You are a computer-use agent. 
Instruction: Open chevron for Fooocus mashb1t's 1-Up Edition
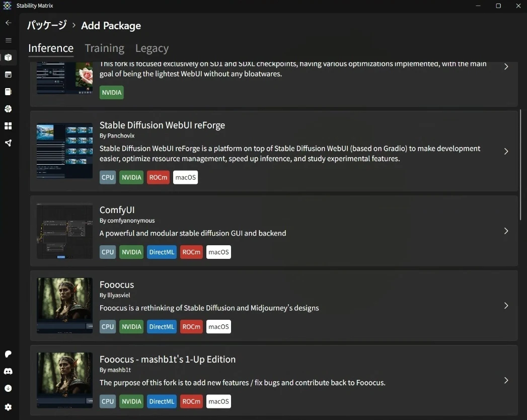point(506,380)
